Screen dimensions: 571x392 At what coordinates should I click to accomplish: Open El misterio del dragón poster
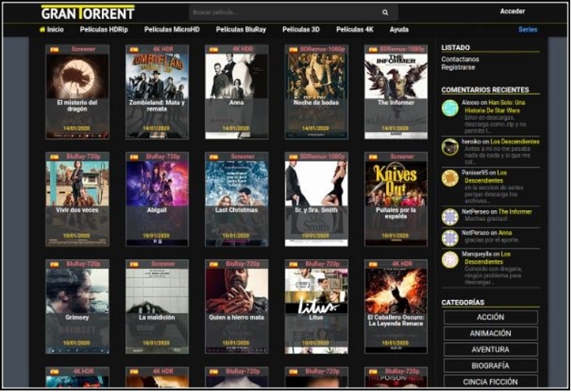(77, 92)
